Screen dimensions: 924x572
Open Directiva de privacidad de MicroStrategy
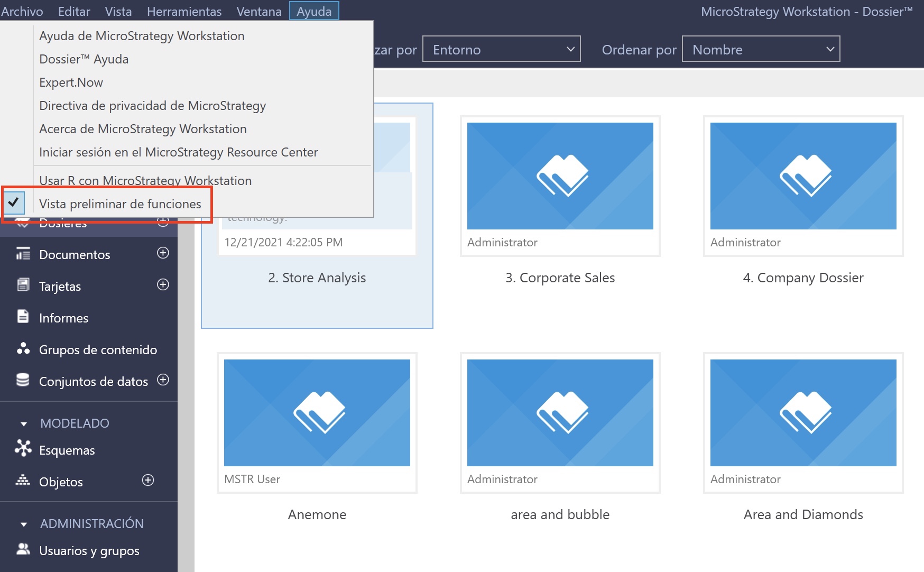tap(152, 106)
